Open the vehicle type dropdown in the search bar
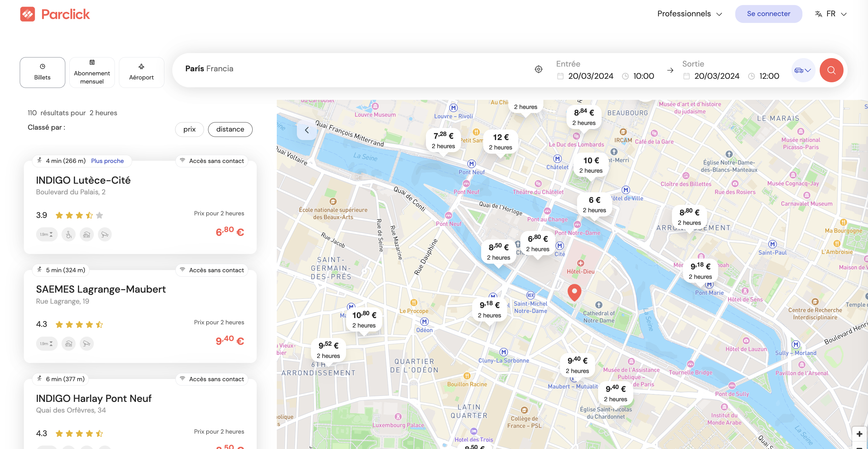 [803, 70]
